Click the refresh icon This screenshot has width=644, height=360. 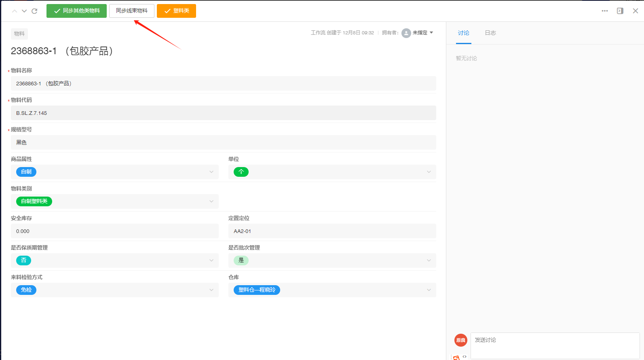(x=34, y=11)
